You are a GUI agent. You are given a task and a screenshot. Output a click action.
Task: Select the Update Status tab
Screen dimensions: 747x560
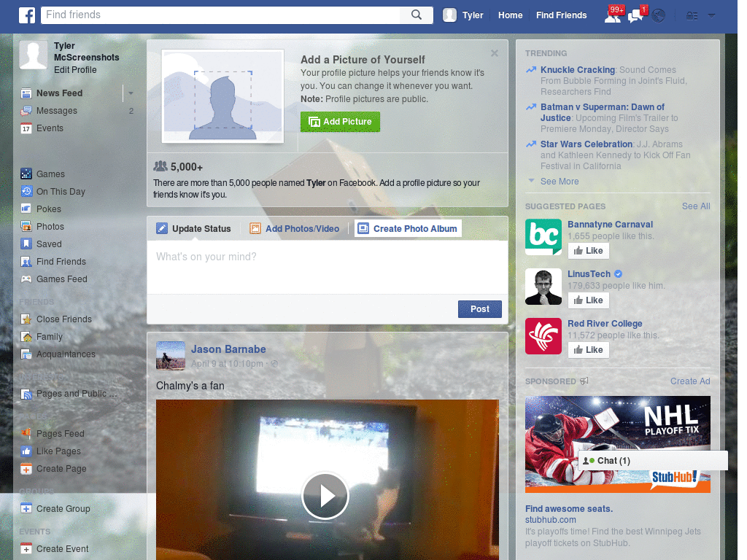click(194, 229)
